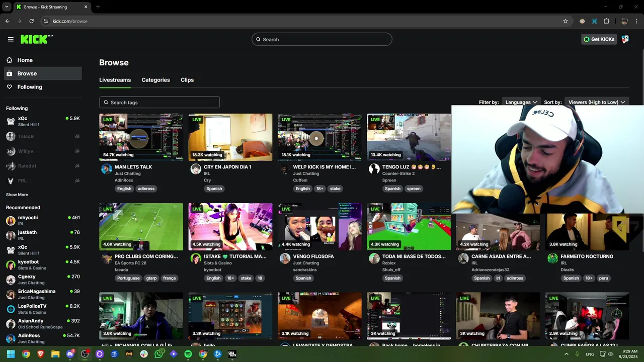This screenshot has width=644, height=362.
Task: Open the Chrome extensions puzzle icon
Action: click(606, 21)
